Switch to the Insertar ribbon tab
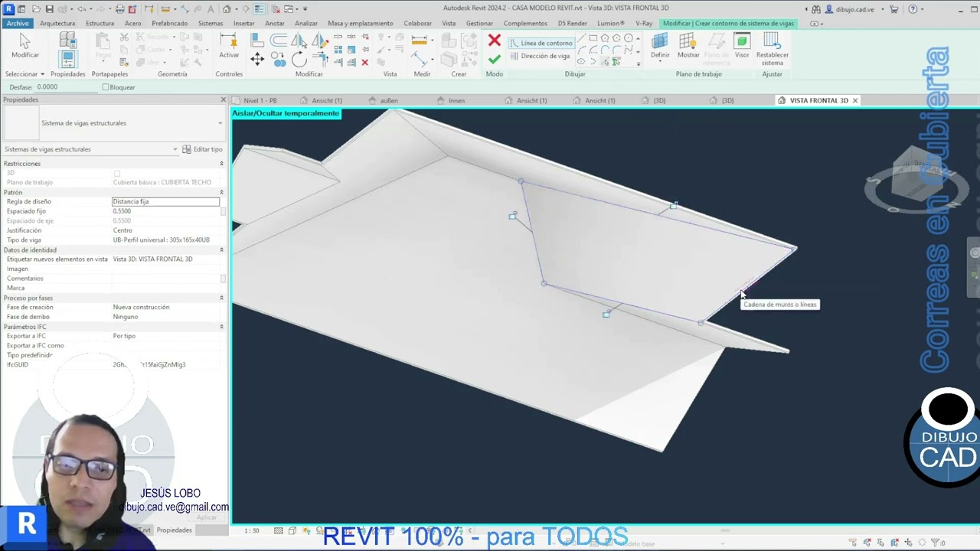The width and height of the screenshot is (980, 551). [x=243, y=24]
